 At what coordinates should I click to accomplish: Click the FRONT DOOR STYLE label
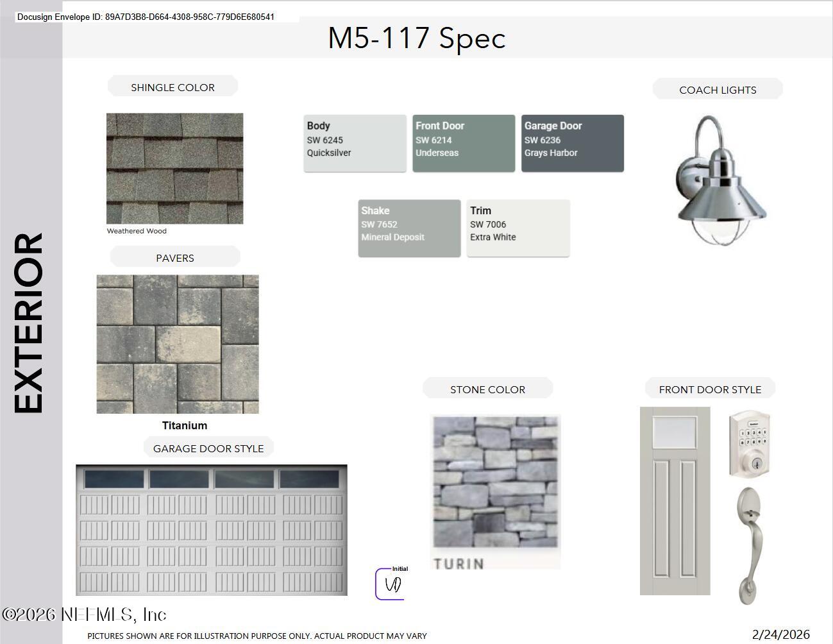(710, 389)
